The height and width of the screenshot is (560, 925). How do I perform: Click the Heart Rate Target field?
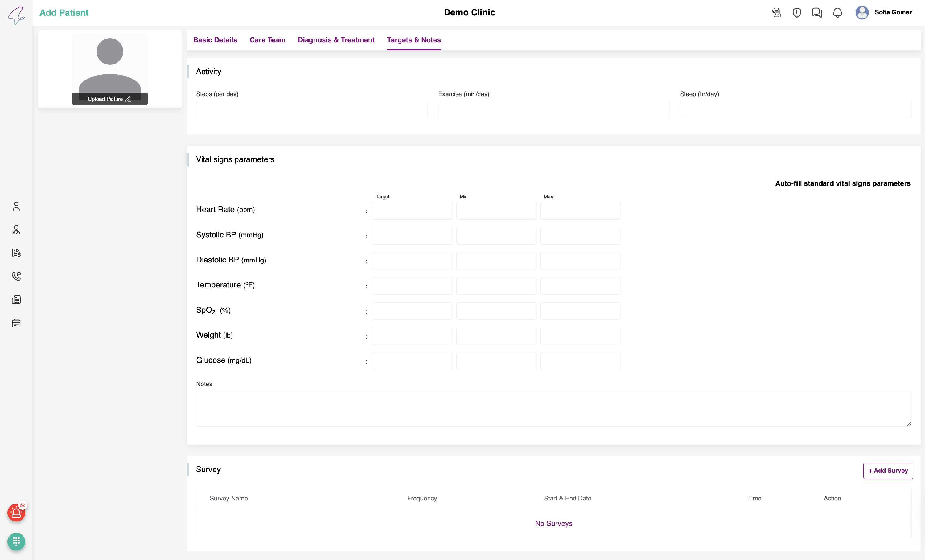412,211
